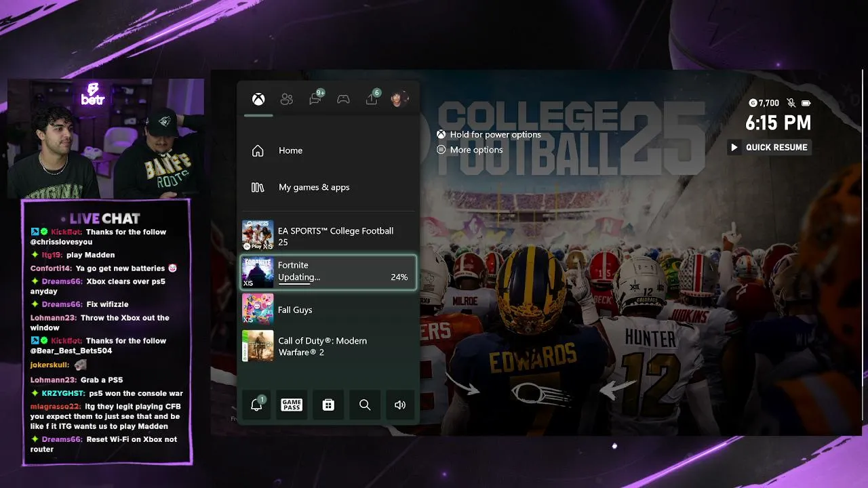Click the LIVE CHAT header

105,218
